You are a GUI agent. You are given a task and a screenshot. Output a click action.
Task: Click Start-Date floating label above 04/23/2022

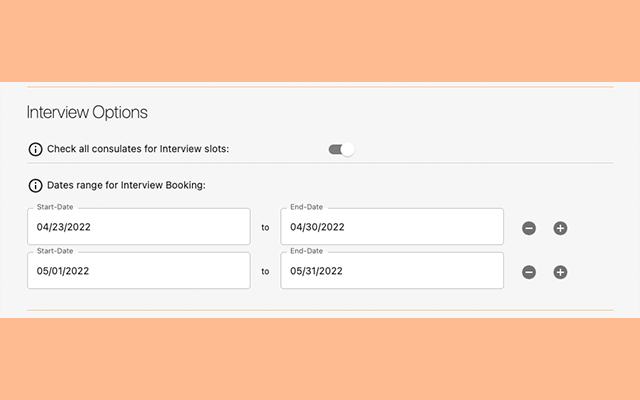pos(54,208)
